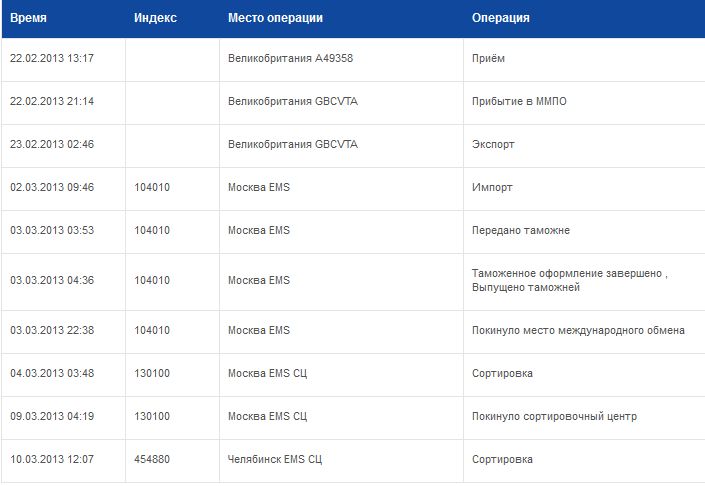Screen dimensions: 705x486
Task: Click the Индекс column header
Action: [155, 18]
